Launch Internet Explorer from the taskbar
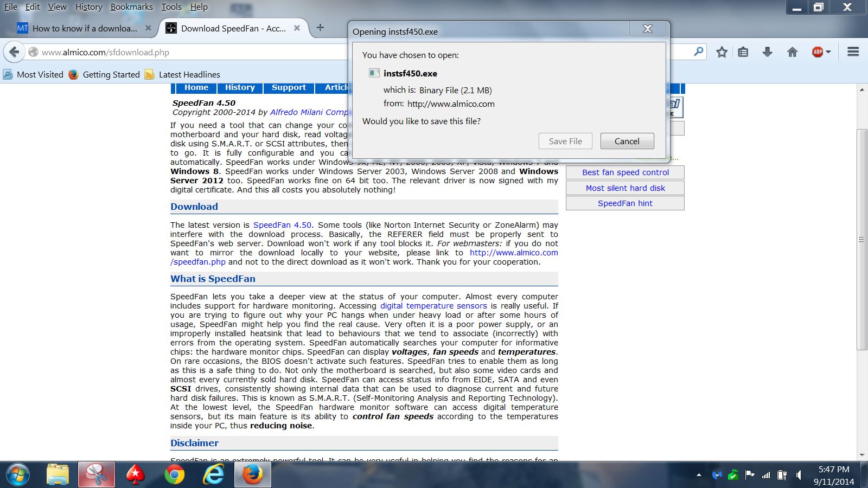Screen dimensions: 868x488 click(214, 475)
